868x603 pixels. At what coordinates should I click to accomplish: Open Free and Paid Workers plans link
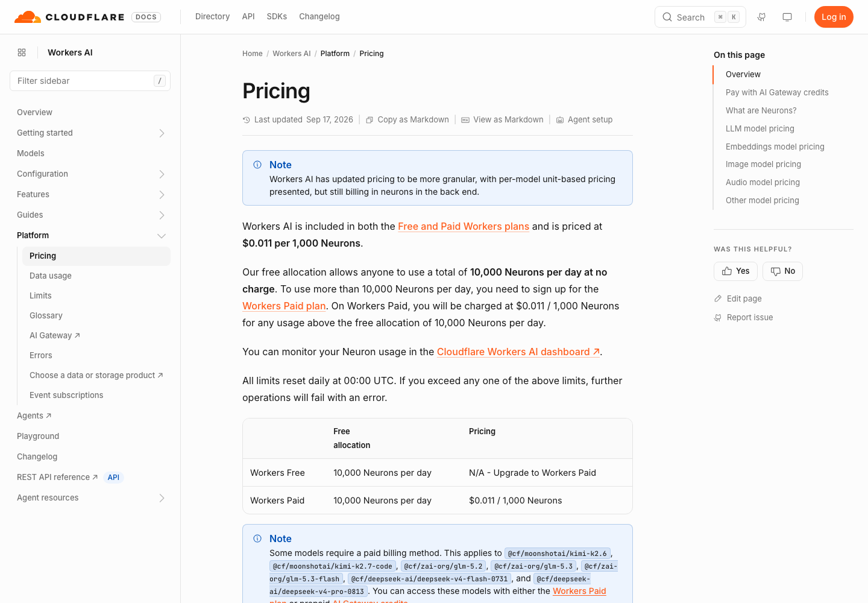pyautogui.click(x=464, y=226)
